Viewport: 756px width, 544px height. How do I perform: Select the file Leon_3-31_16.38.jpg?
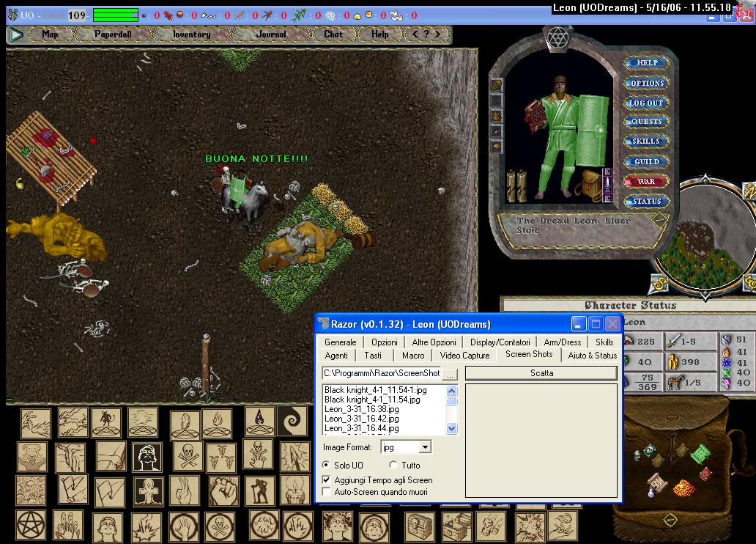(362, 409)
